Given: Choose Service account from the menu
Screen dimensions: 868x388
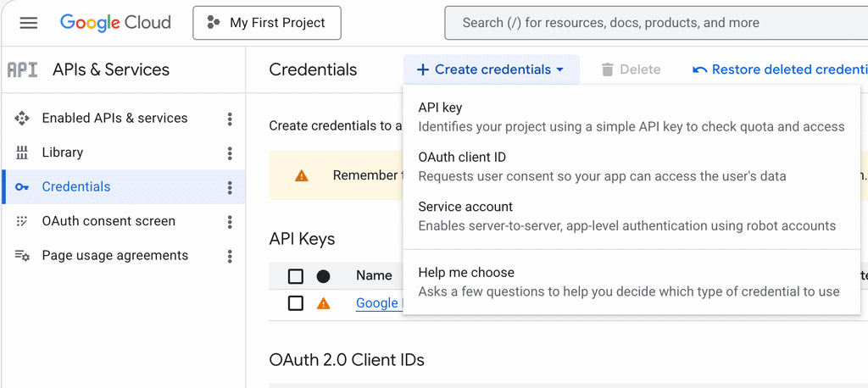Looking at the screenshot, I should point(632,216).
